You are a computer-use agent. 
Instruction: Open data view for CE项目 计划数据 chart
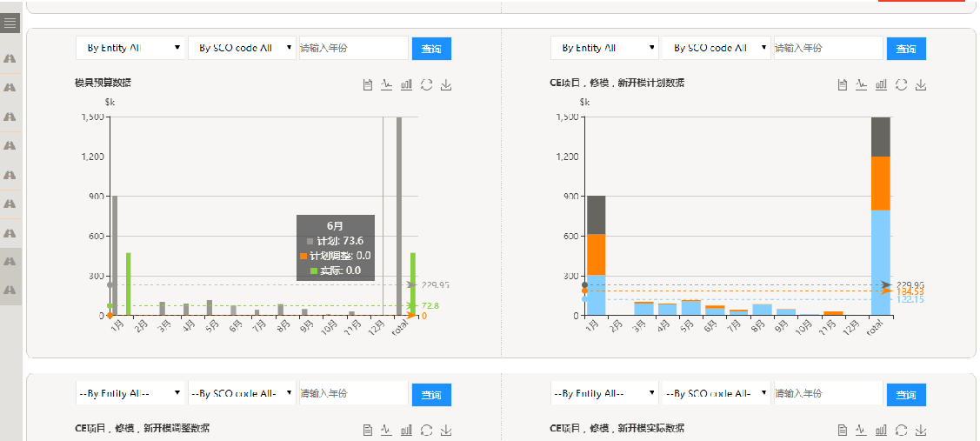coord(843,84)
